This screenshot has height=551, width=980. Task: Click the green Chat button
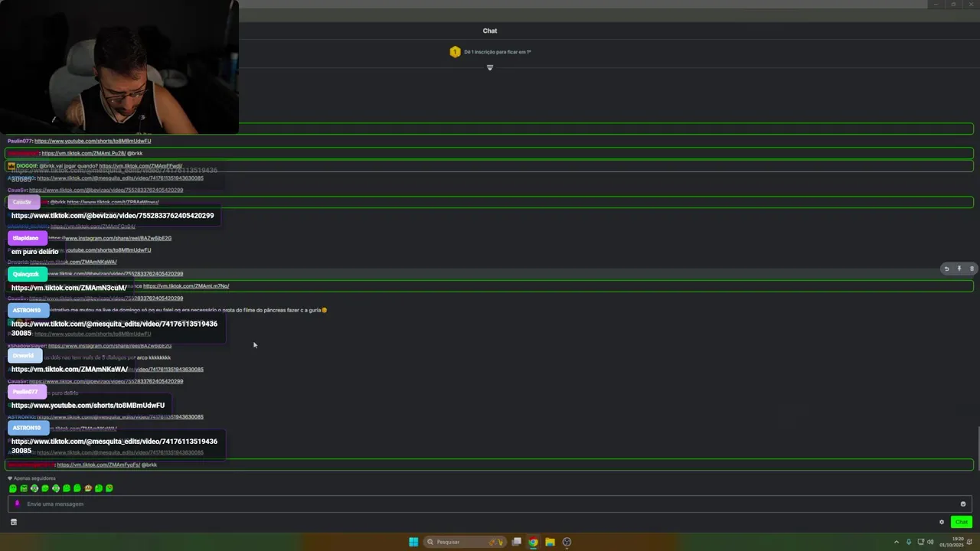(961, 522)
